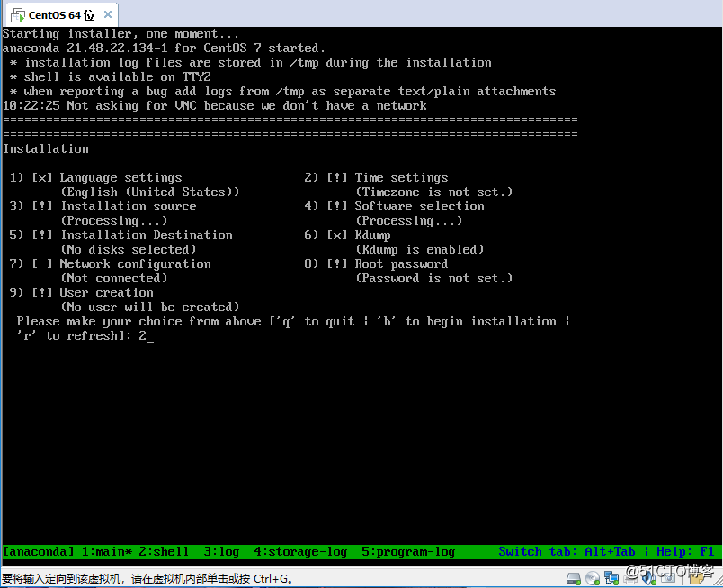The image size is (723, 588).
Task: Click the Installation source option text
Action: (x=129, y=206)
